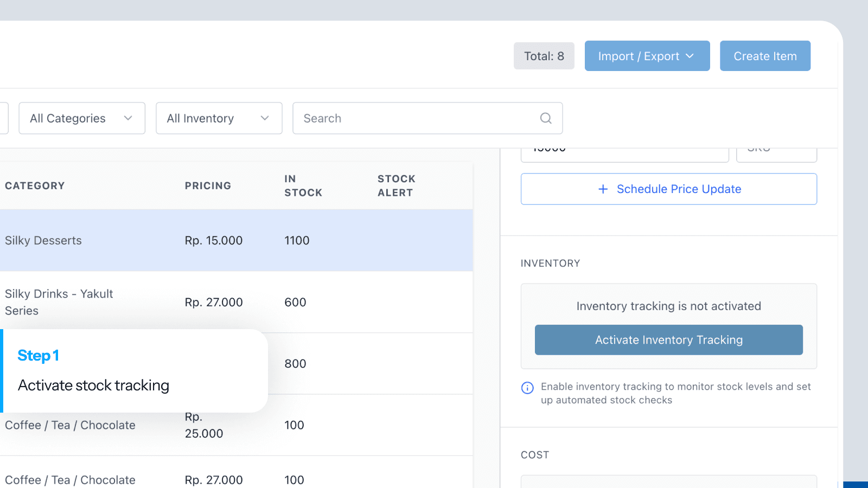868x488 pixels.
Task: Click Schedule Price Update button
Action: tap(669, 189)
